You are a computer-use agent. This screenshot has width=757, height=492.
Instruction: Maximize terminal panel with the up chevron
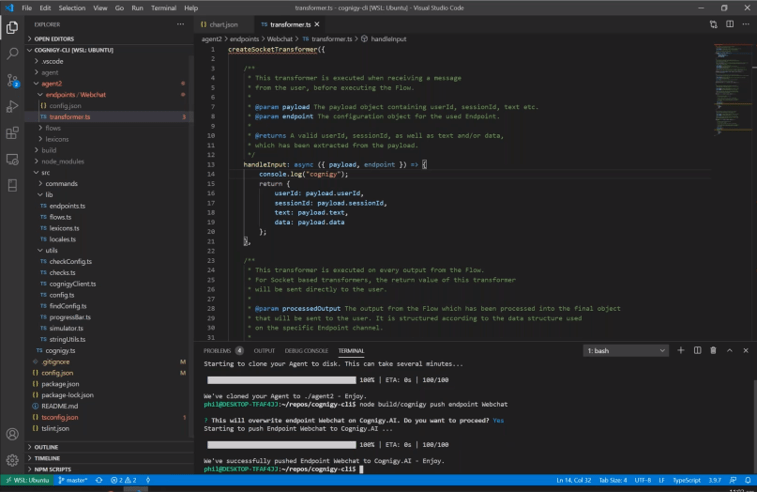730,351
